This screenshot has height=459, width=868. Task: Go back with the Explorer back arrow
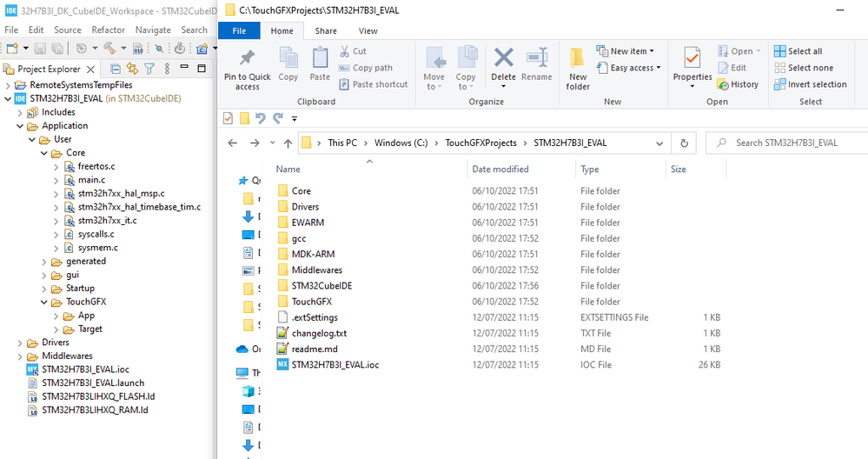[x=233, y=143]
